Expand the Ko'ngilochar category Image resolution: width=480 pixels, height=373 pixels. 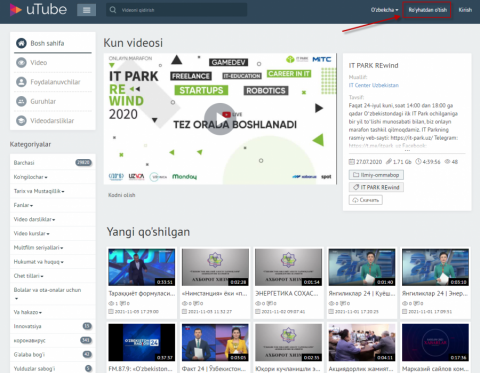click(x=30, y=177)
